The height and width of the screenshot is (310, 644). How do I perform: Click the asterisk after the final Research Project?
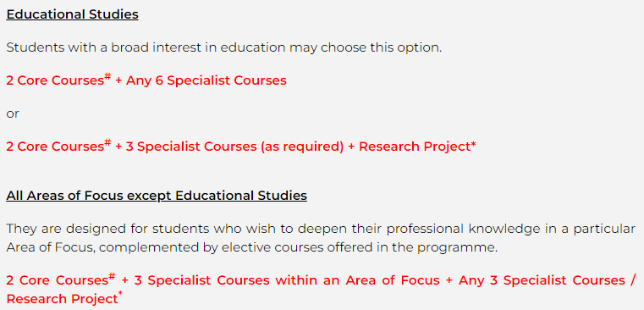(x=120, y=294)
